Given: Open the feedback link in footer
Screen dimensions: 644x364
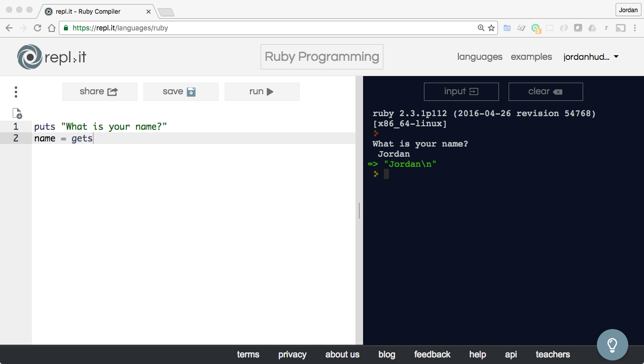Looking at the screenshot, I should [432, 354].
